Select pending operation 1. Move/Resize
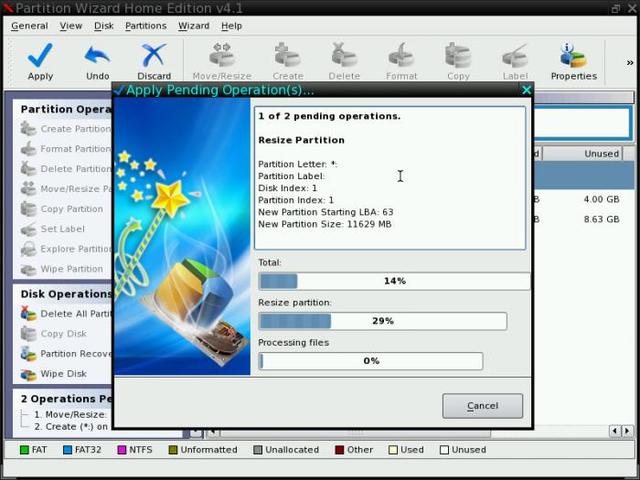 tap(69, 415)
